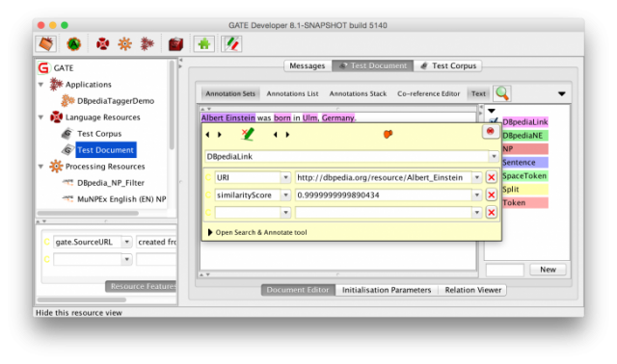This screenshot has width=617, height=364.
Task: Click the second left arrow in annotation editor
Action: tap(275, 135)
